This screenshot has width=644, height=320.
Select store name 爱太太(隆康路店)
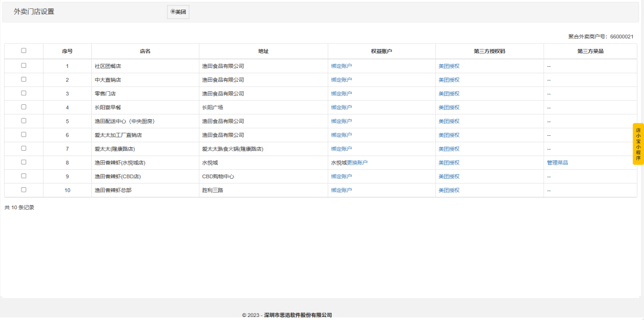point(115,149)
